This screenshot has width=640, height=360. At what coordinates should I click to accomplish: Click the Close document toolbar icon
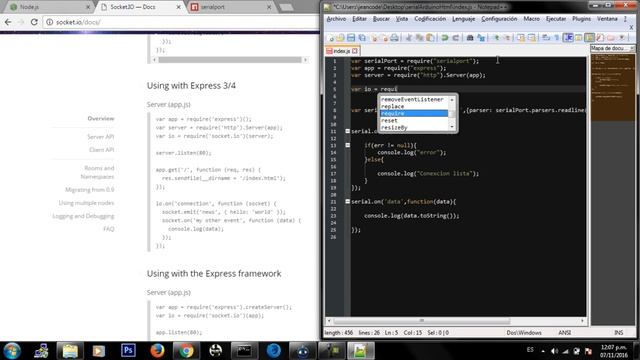(374, 38)
